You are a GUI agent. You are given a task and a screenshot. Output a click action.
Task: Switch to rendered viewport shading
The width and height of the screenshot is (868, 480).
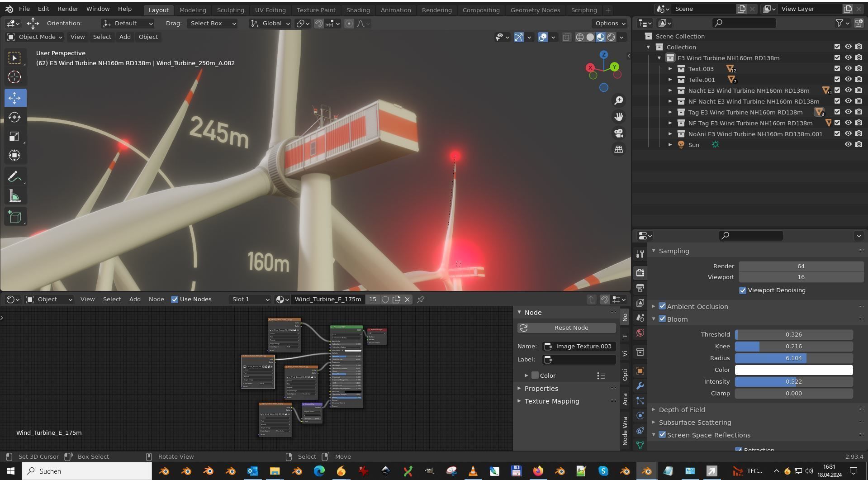[x=611, y=37]
